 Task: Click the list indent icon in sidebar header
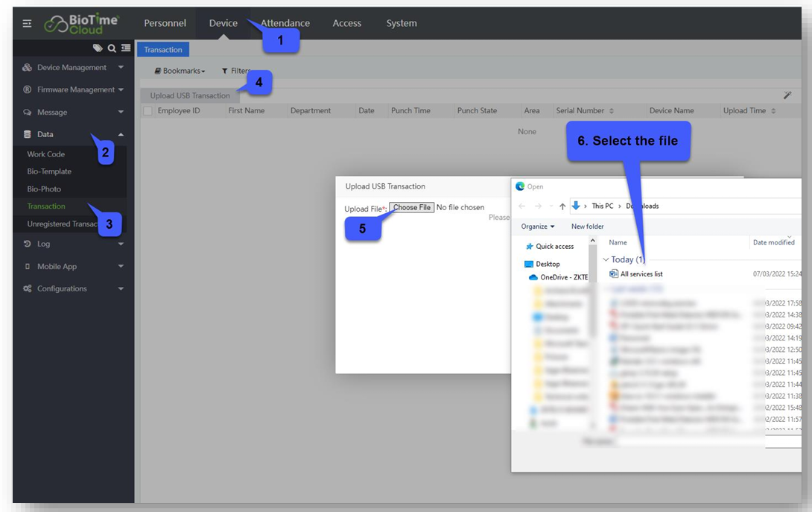(126, 48)
